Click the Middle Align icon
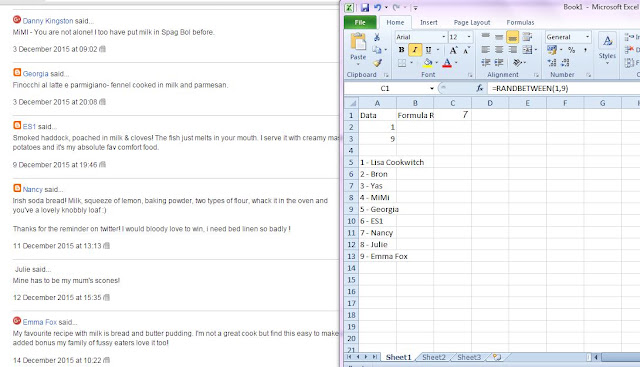640x367 pixels. [499, 37]
